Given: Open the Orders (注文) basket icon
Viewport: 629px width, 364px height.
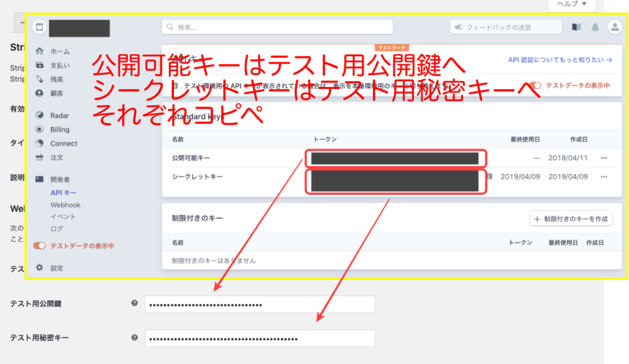Looking at the screenshot, I should (39, 157).
